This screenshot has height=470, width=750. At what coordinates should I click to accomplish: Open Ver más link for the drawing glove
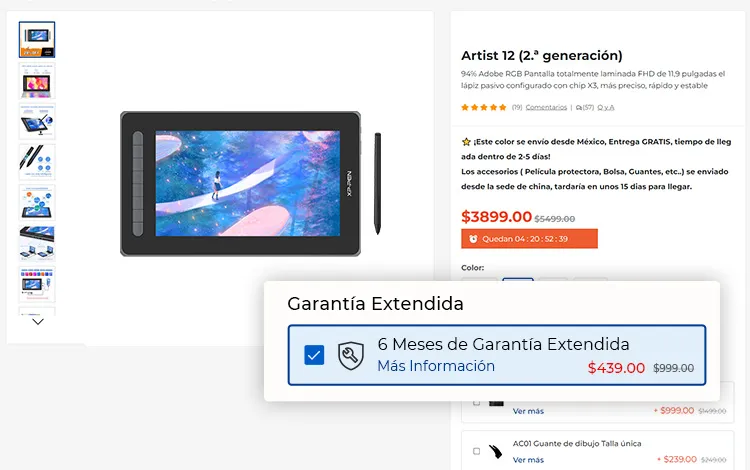pyautogui.click(x=528, y=459)
